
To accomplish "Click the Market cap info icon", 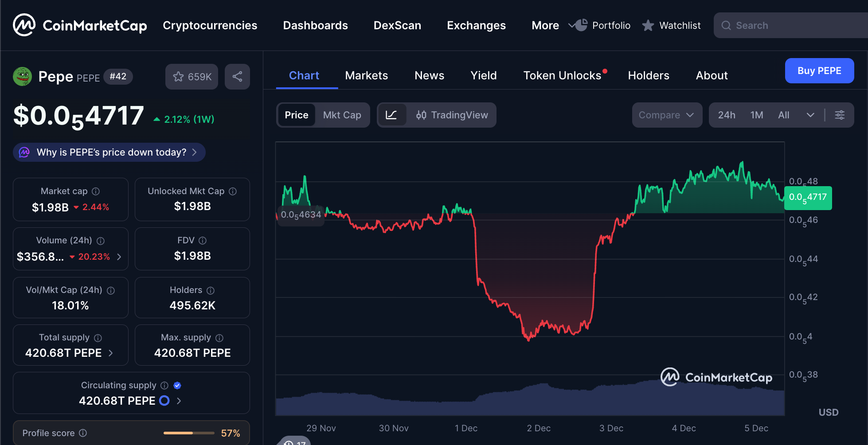I will coord(96,191).
